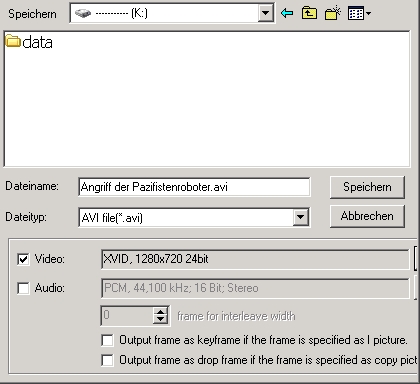Enable output frame as keyframe option

107,340
